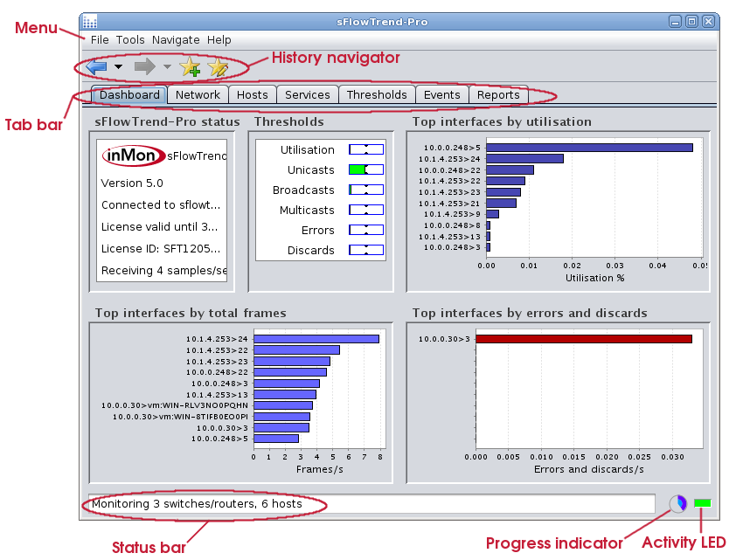
Task: Open the File menu
Action: pos(100,40)
